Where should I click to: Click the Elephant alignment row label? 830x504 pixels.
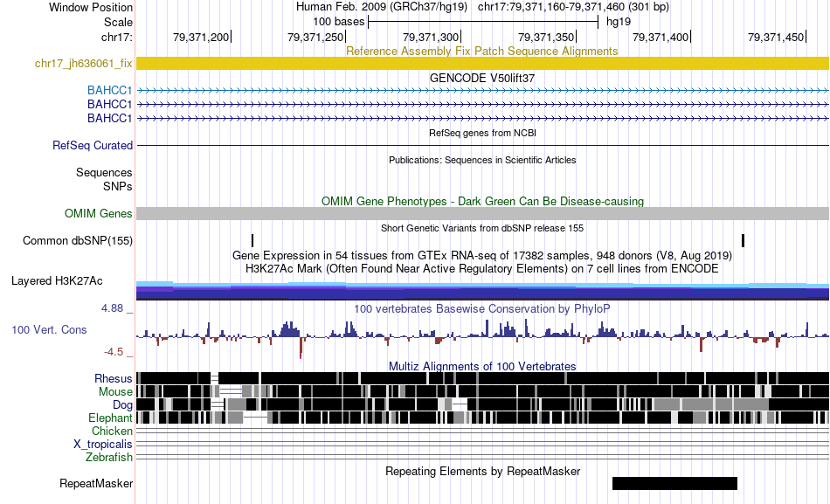[x=110, y=418]
